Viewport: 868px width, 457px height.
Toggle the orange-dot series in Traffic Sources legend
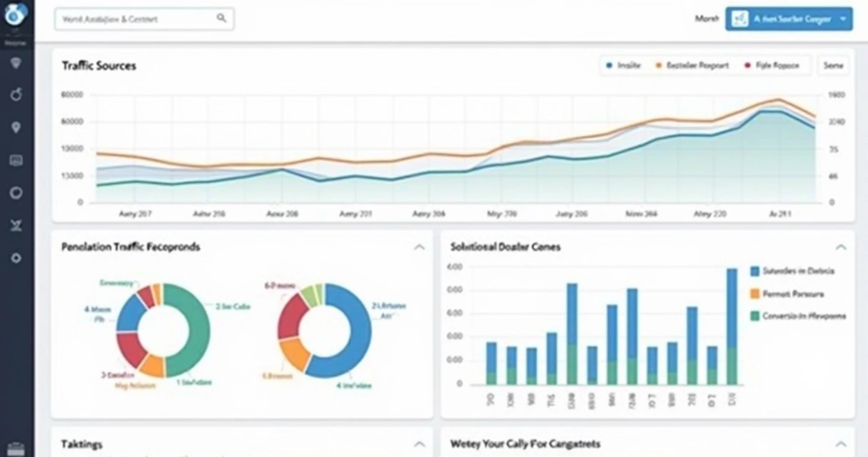[691, 65]
